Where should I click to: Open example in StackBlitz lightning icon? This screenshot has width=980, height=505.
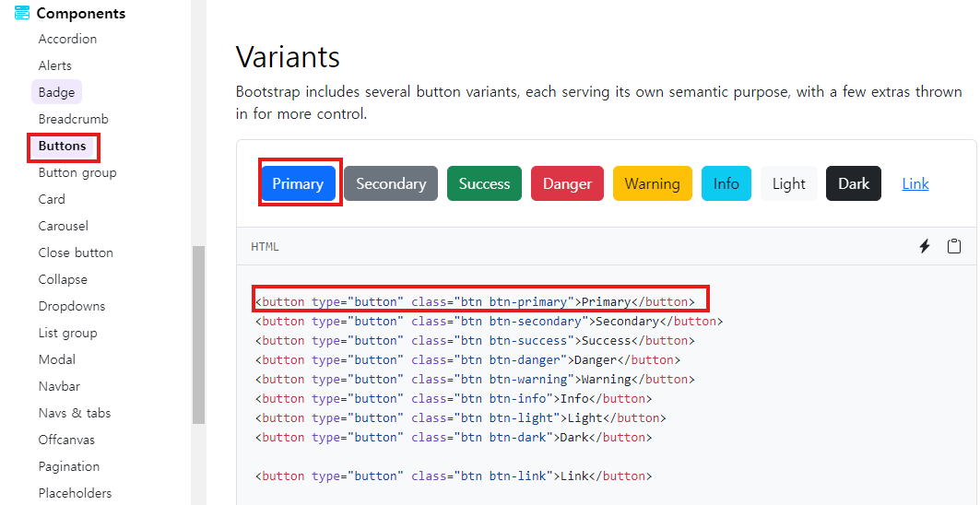coord(925,246)
